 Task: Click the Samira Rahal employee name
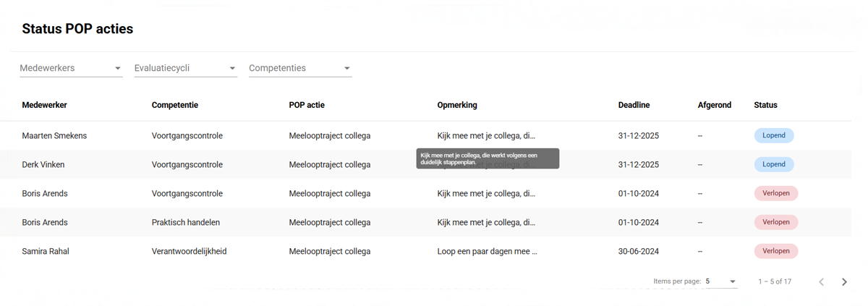click(46, 251)
